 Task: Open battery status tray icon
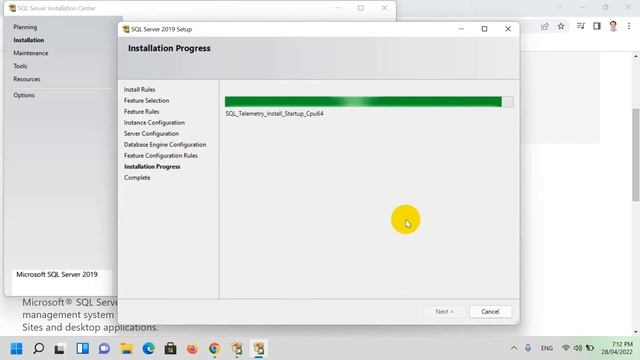coord(590,348)
